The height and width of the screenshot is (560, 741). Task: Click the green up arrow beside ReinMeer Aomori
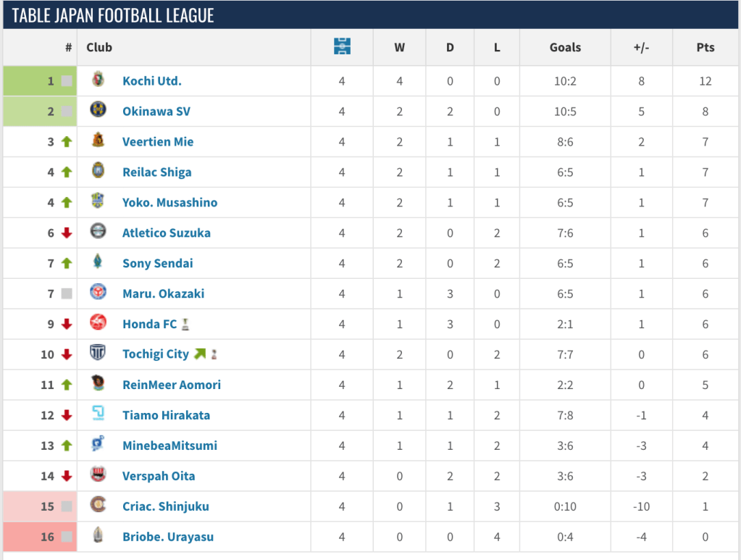point(67,385)
